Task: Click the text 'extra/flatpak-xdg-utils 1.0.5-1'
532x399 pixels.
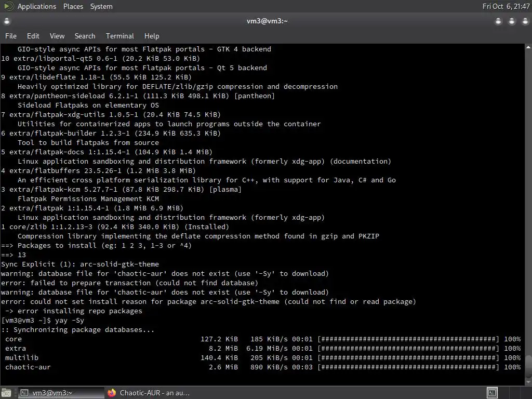Action: [74, 114]
